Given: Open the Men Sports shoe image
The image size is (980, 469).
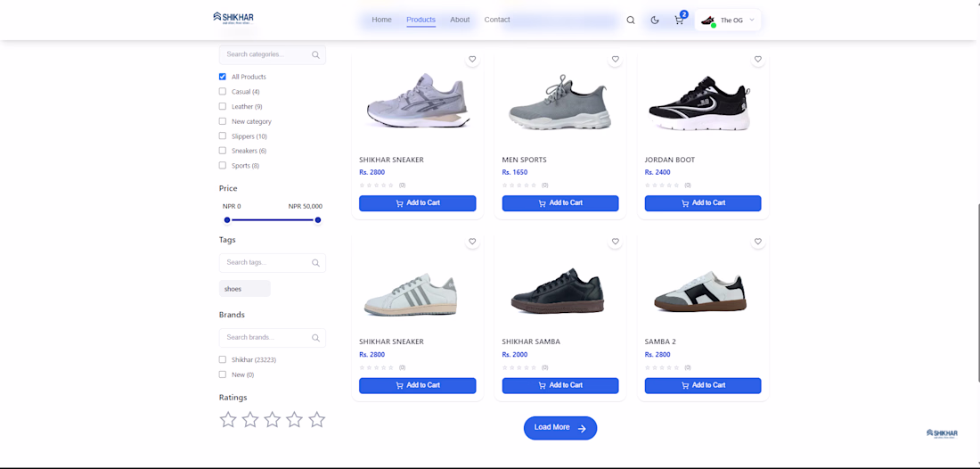Looking at the screenshot, I should tap(560, 102).
